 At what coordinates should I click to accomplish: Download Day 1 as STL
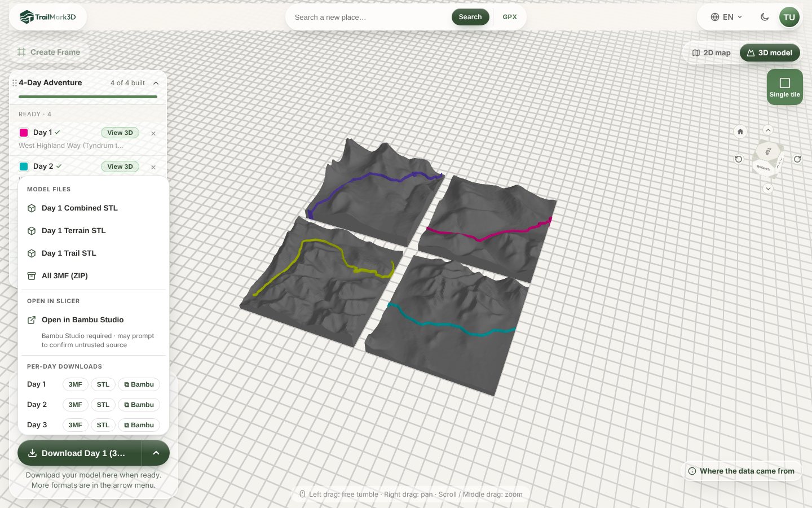click(103, 384)
